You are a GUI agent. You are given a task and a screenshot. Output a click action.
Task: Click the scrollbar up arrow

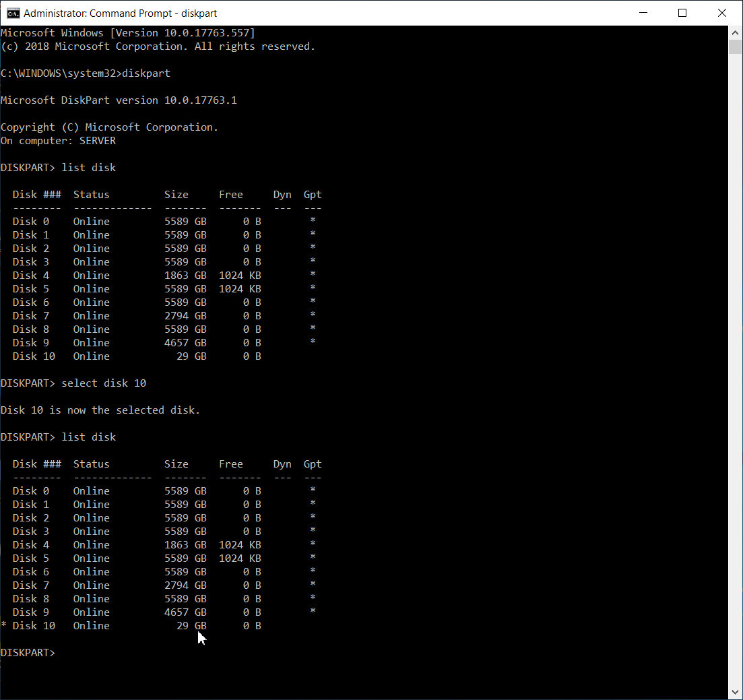point(735,33)
